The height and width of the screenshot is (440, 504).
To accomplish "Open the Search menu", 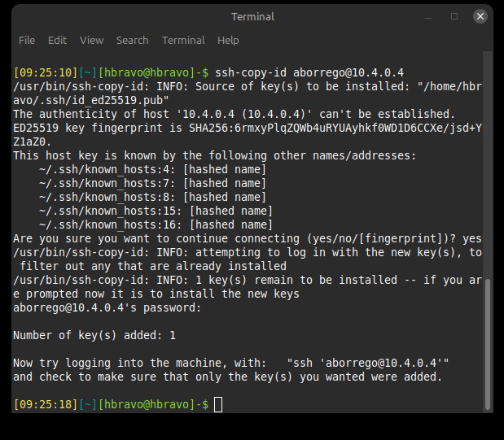I will [x=132, y=40].
